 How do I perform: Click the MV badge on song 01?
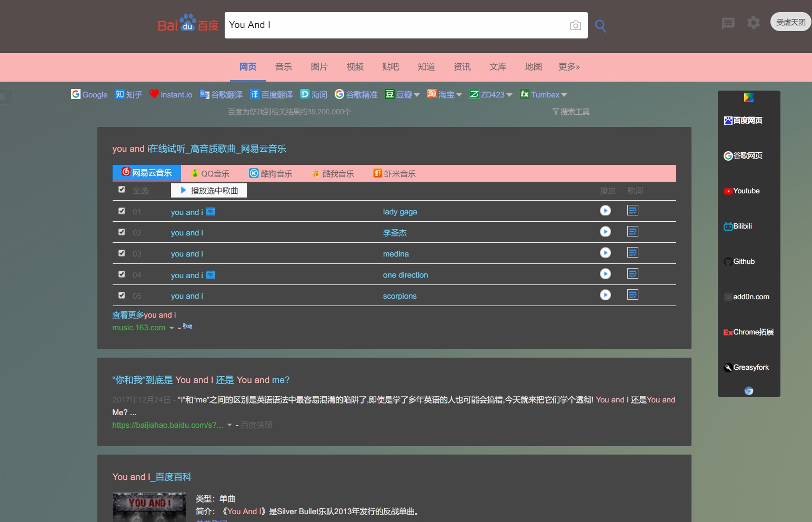tap(210, 212)
